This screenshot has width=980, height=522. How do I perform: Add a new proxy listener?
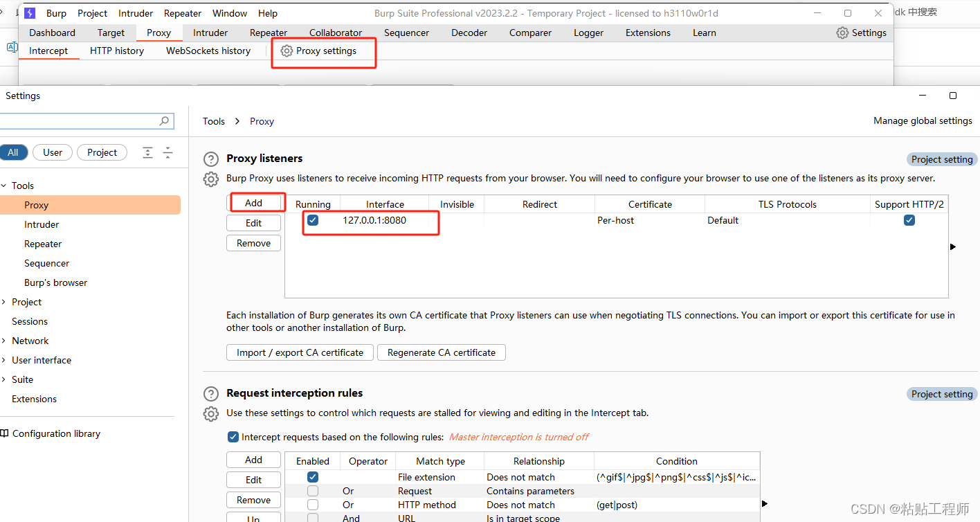pyautogui.click(x=254, y=203)
